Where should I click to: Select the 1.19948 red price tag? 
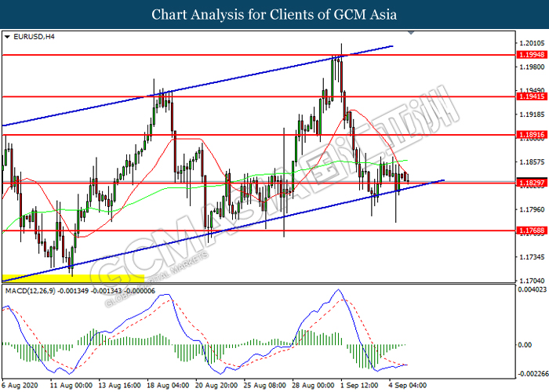(526, 55)
